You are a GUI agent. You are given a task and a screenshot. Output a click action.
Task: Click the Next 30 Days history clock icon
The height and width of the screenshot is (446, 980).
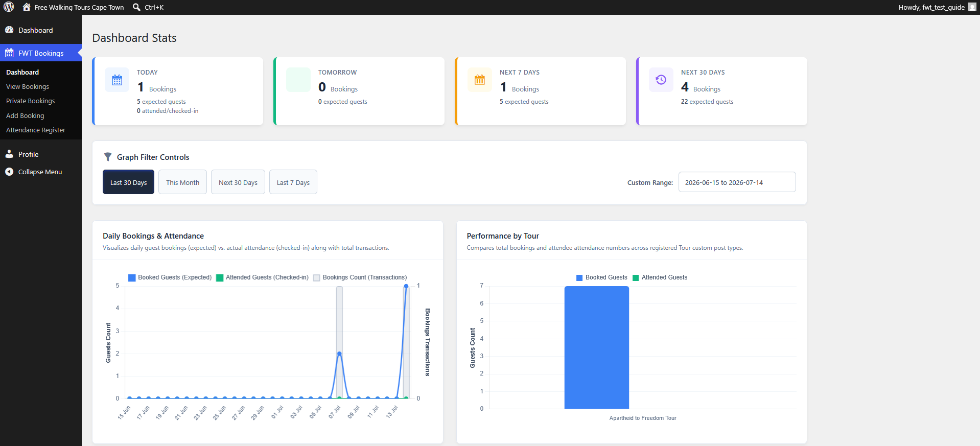(x=661, y=80)
